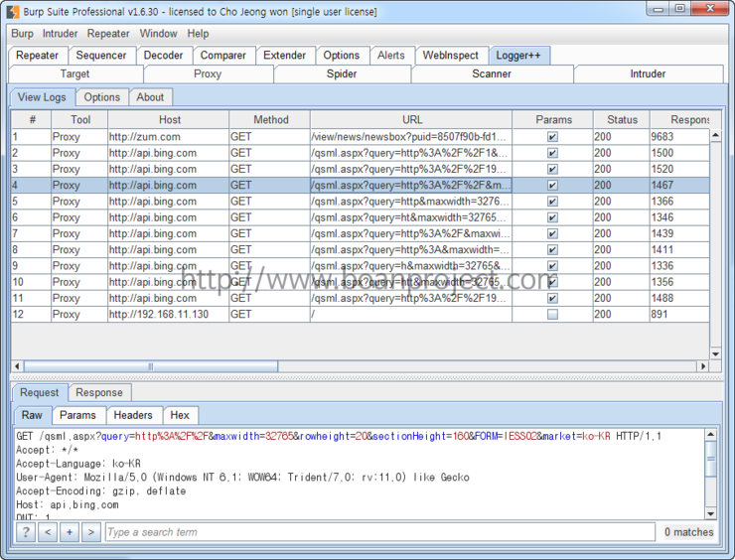The height and width of the screenshot is (560, 735).
Task: Show the Response tab
Action: [99, 393]
